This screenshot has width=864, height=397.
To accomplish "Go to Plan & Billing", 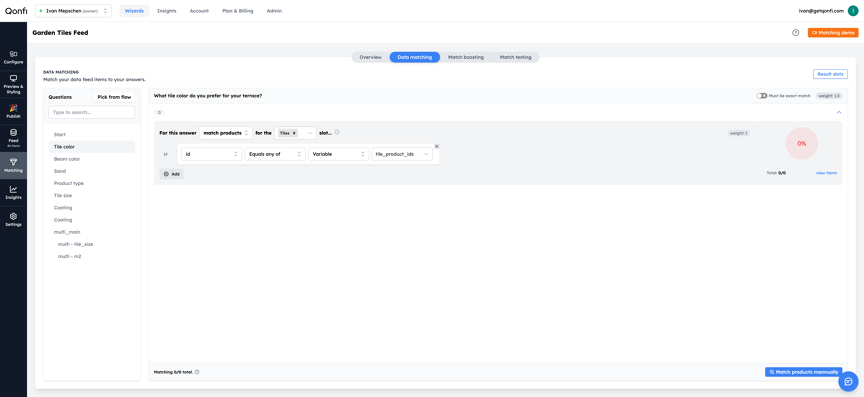I will (237, 11).
